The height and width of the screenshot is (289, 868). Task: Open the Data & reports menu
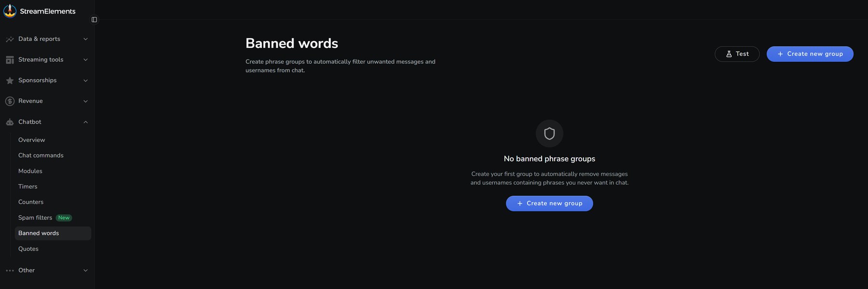[x=39, y=39]
